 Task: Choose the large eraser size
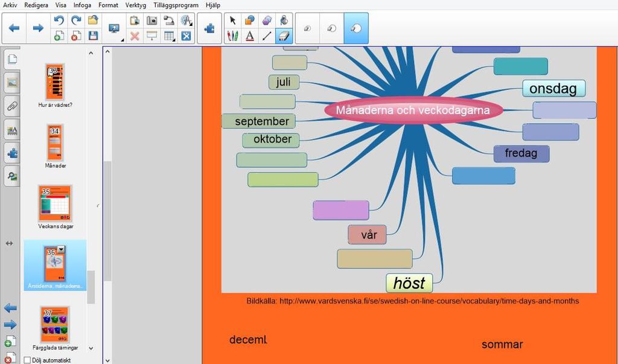pos(356,28)
